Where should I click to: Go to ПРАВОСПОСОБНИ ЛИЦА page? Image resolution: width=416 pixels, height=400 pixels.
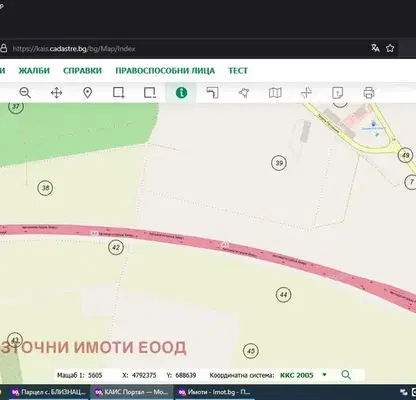tap(165, 71)
